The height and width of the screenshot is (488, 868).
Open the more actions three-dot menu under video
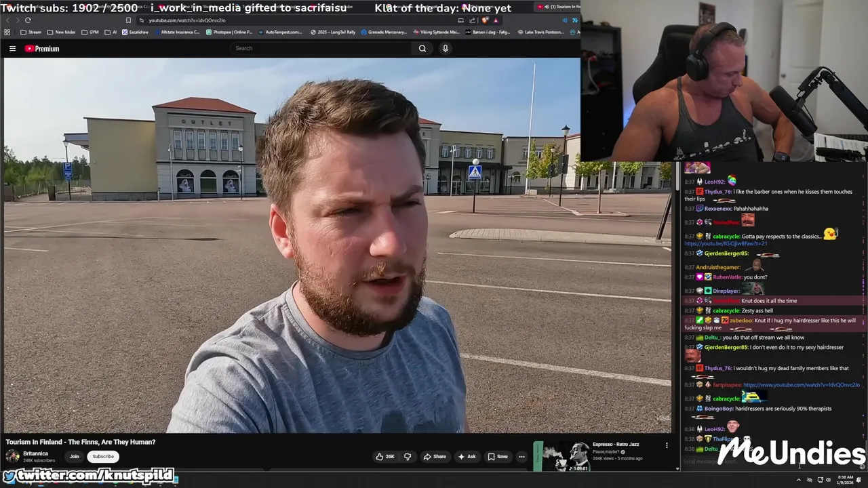point(521,457)
